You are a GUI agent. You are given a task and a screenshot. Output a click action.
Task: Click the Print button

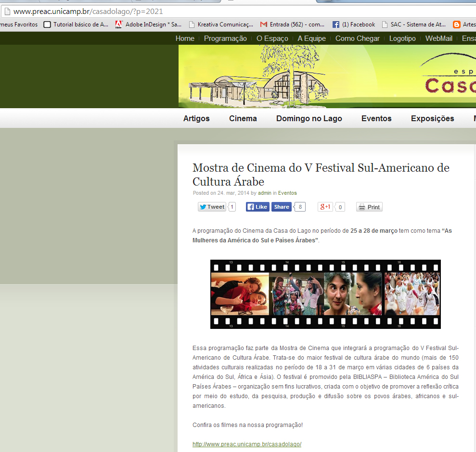point(369,207)
